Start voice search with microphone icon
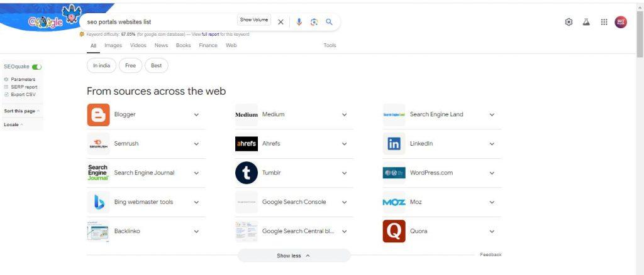 coord(299,22)
